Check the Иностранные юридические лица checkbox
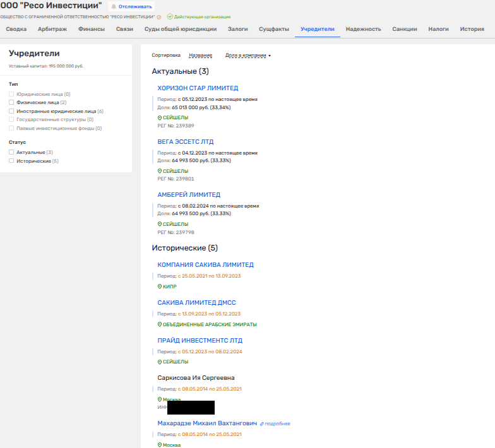This screenshot has width=495, height=448. tap(11, 111)
